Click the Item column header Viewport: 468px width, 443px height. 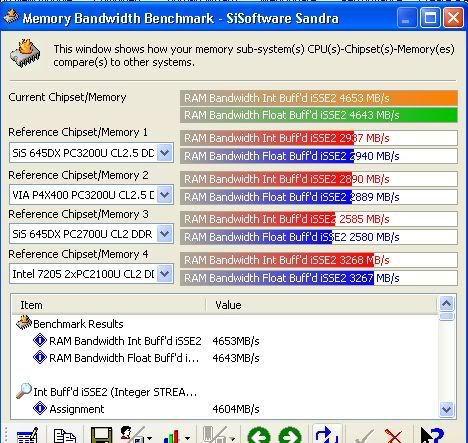[x=109, y=305]
